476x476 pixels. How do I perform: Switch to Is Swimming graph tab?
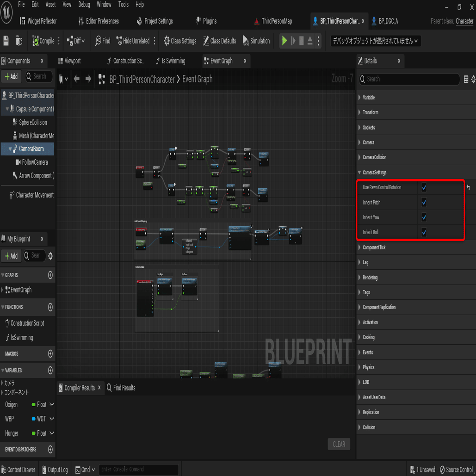tap(171, 61)
